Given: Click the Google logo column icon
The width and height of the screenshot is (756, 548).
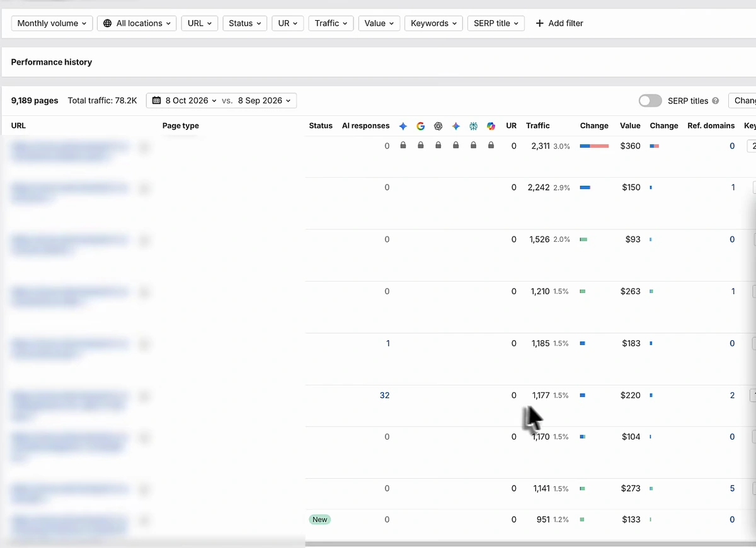Looking at the screenshot, I should pos(421,126).
